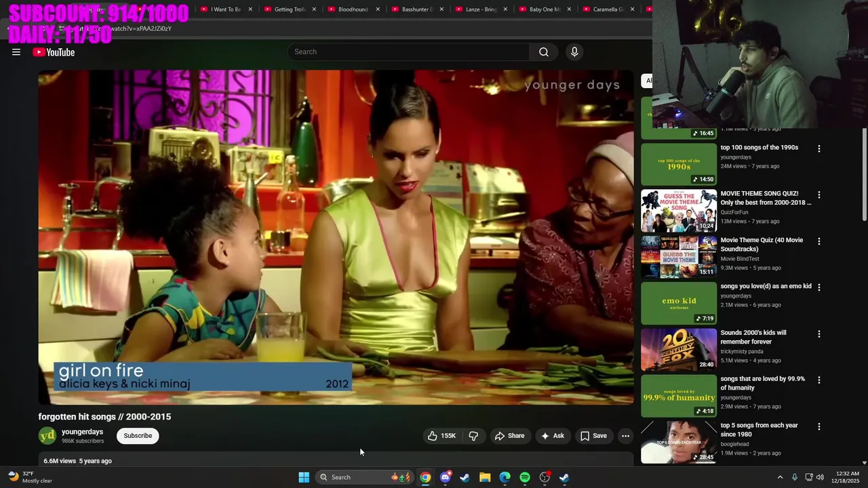Open the Ask AI button
Image resolution: width=868 pixels, height=488 pixels.
click(x=552, y=436)
